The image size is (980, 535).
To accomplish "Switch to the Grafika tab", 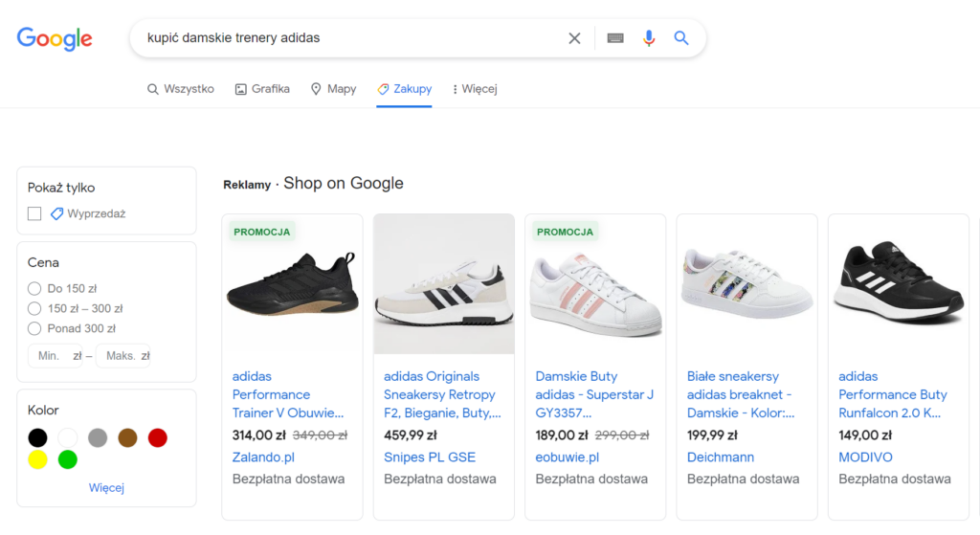I will [262, 89].
